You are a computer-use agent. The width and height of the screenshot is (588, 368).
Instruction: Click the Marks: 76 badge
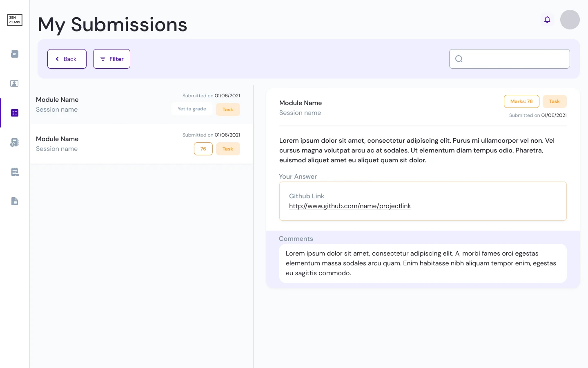[521, 101]
